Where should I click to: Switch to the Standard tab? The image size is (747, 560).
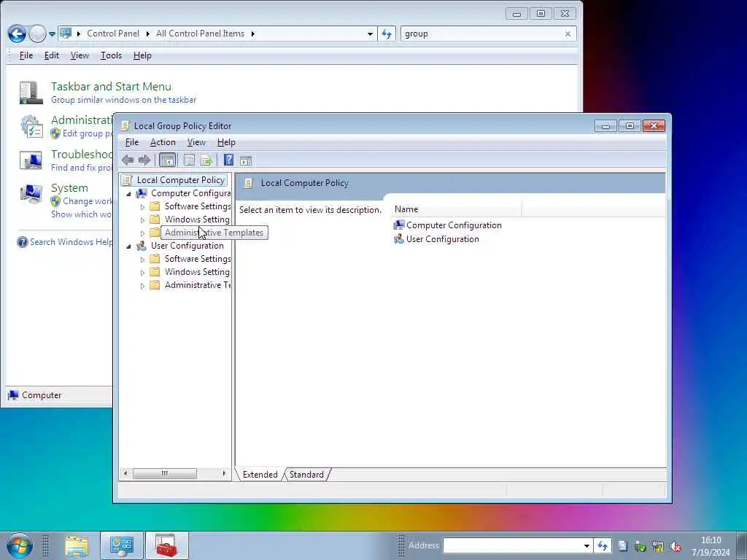306,474
